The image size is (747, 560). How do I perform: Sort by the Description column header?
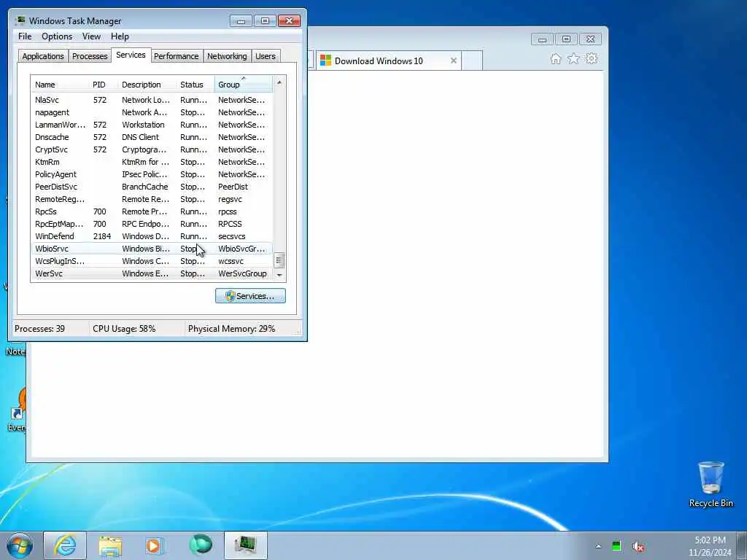(x=147, y=85)
